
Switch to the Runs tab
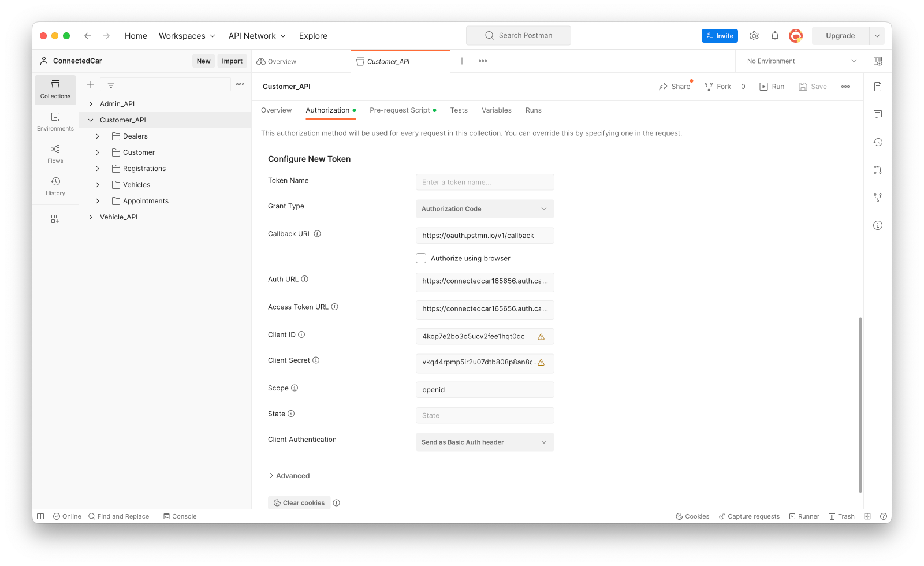(534, 110)
